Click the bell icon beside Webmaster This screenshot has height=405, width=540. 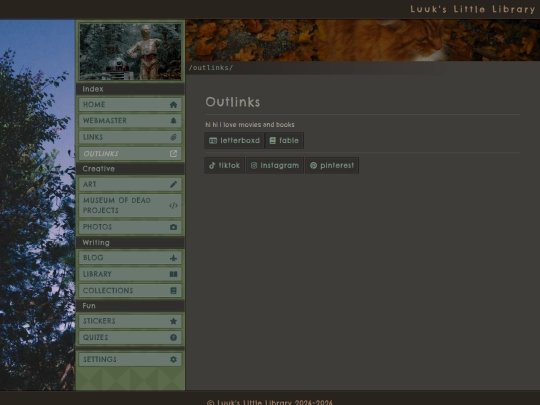click(x=173, y=121)
